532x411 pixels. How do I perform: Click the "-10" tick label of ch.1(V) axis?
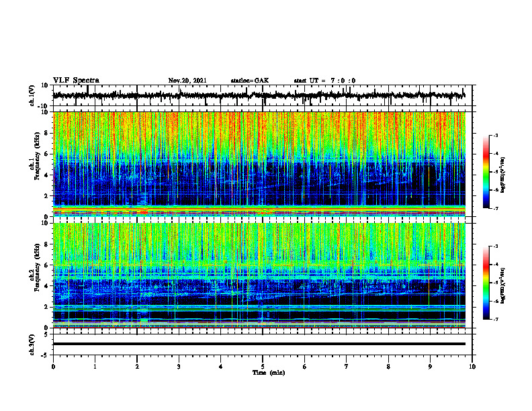44,106
